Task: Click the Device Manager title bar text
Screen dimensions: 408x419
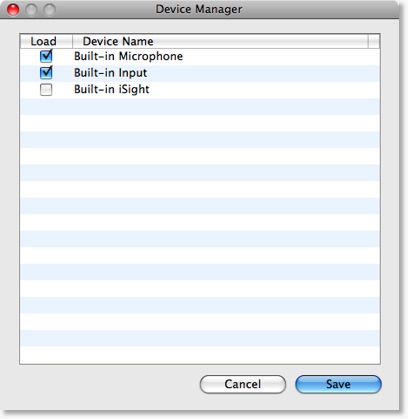Action: tap(199, 9)
